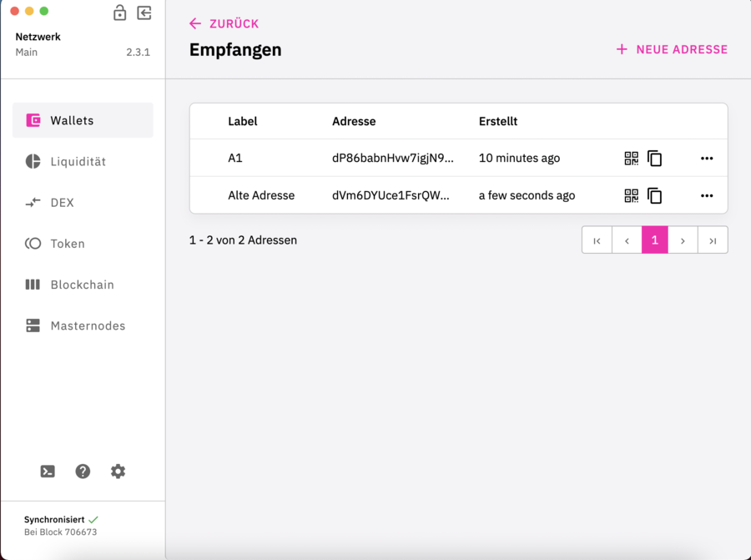This screenshot has height=560, width=751.
Task: Open more options for A1 row
Action: click(x=707, y=159)
